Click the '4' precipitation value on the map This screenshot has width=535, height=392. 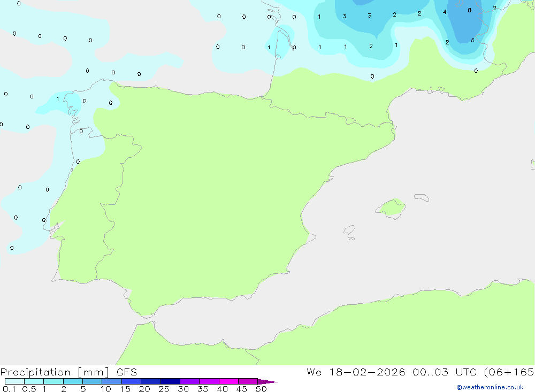pos(444,12)
